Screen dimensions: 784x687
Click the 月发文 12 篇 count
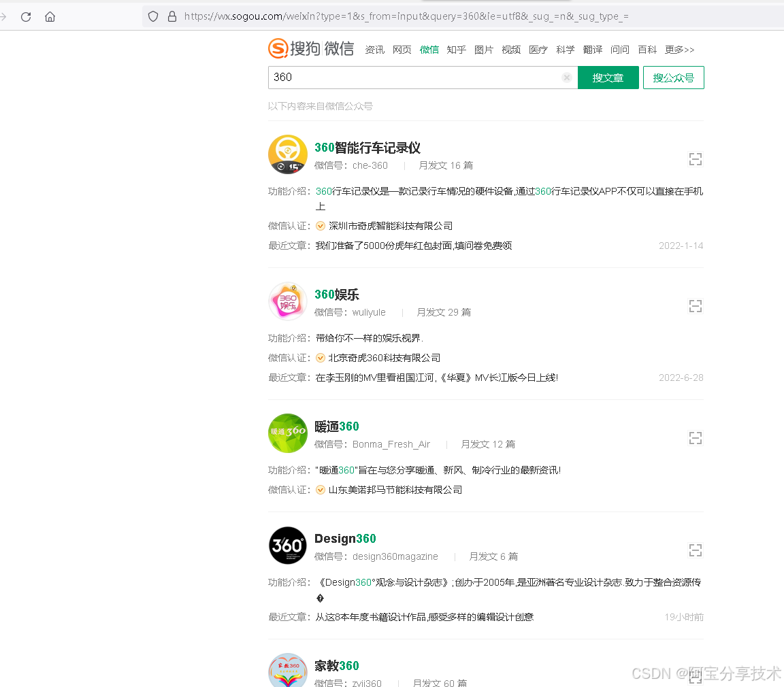pyautogui.click(x=487, y=444)
